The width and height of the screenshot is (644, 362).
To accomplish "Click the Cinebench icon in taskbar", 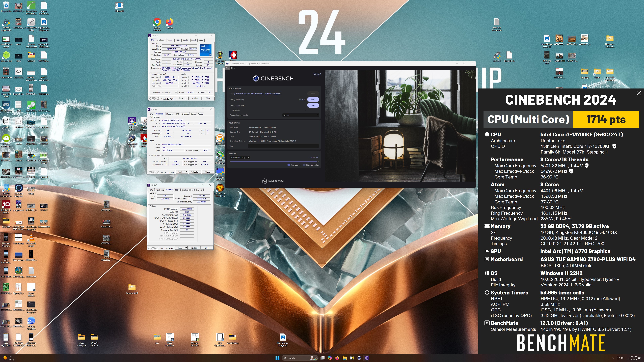I will (x=359, y=358).
